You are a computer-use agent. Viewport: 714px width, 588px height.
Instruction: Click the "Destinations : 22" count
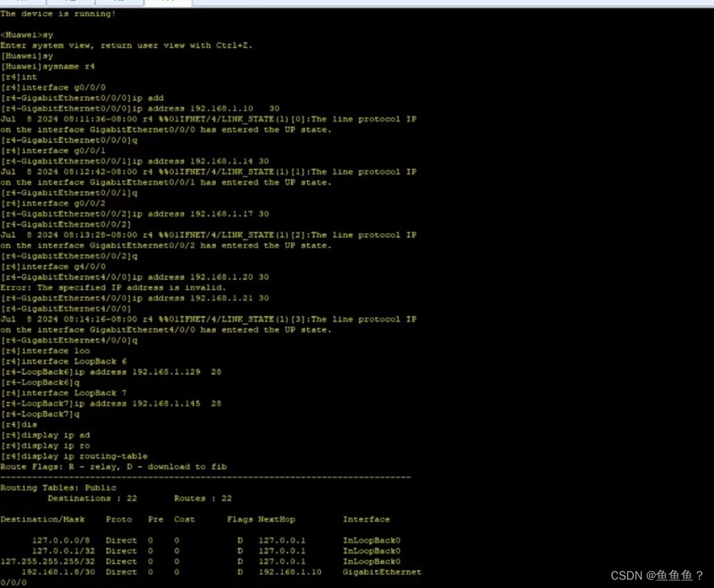(x=93, y=498)
